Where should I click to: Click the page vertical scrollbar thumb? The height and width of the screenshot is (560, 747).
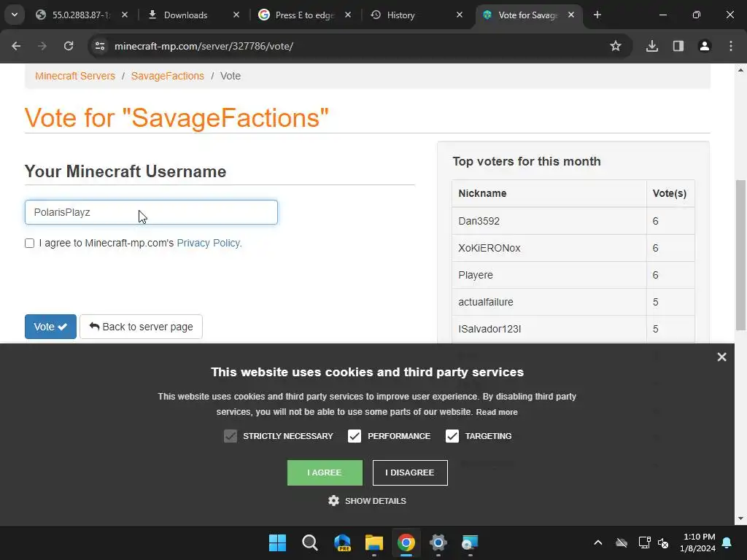(740, 255)
